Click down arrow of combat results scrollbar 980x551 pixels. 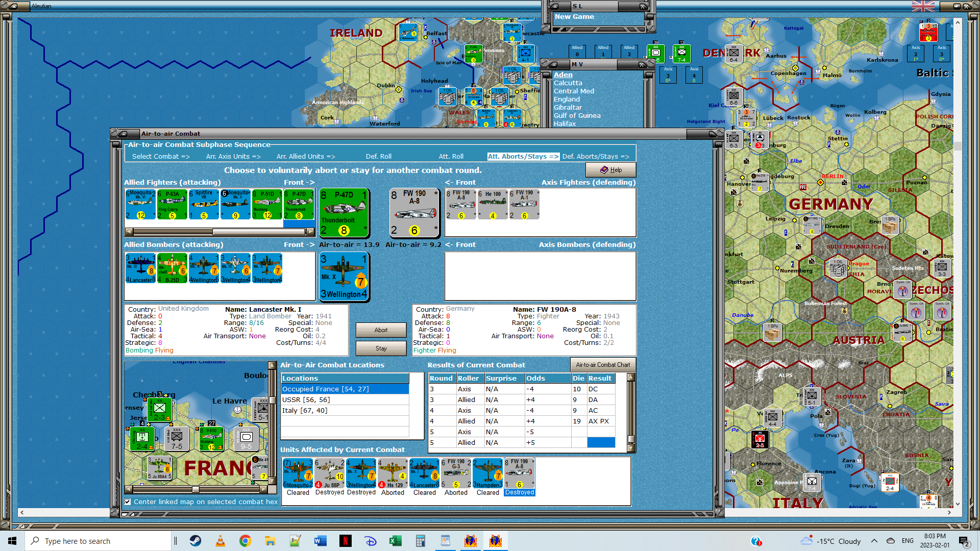[631, 449]
